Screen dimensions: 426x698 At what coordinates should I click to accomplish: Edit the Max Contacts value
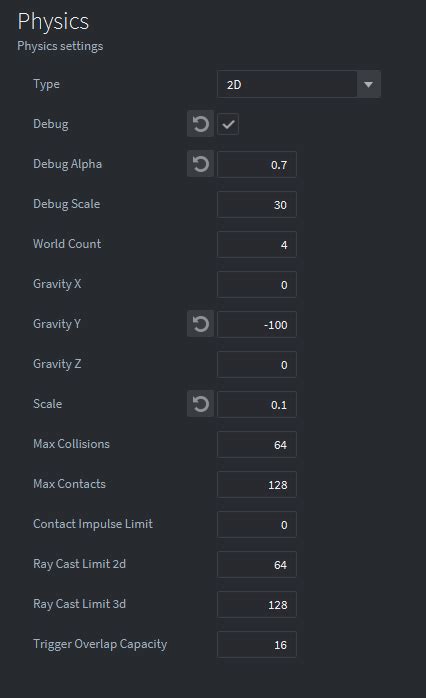point(257,485)
